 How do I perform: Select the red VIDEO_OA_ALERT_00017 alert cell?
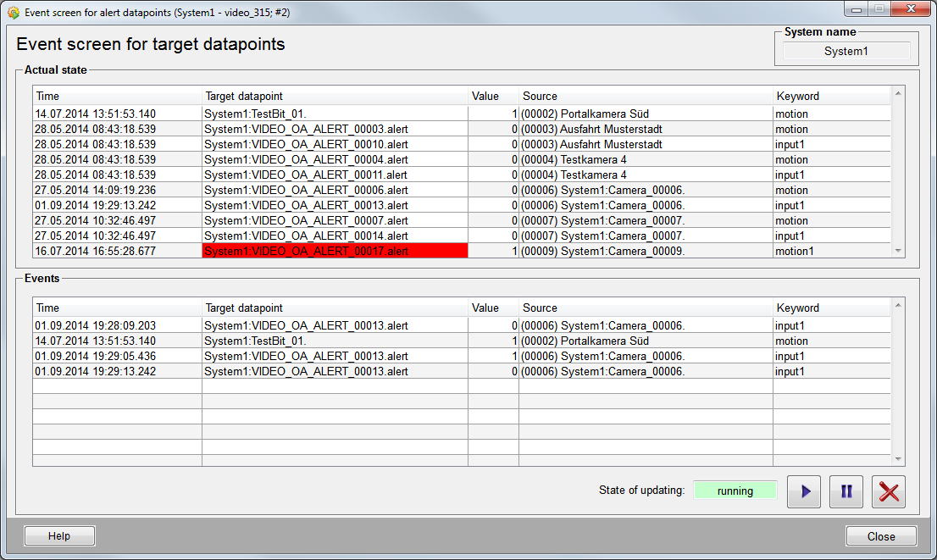click(335, 251)
